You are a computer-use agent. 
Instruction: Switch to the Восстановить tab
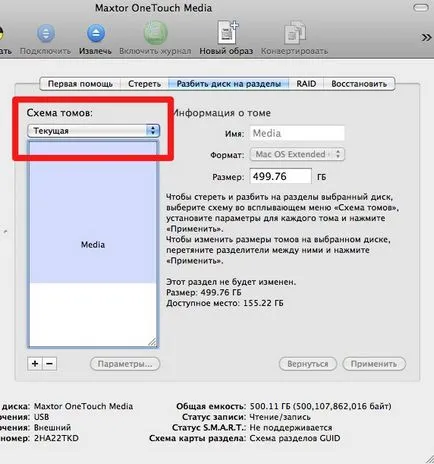tap(359, 84)
